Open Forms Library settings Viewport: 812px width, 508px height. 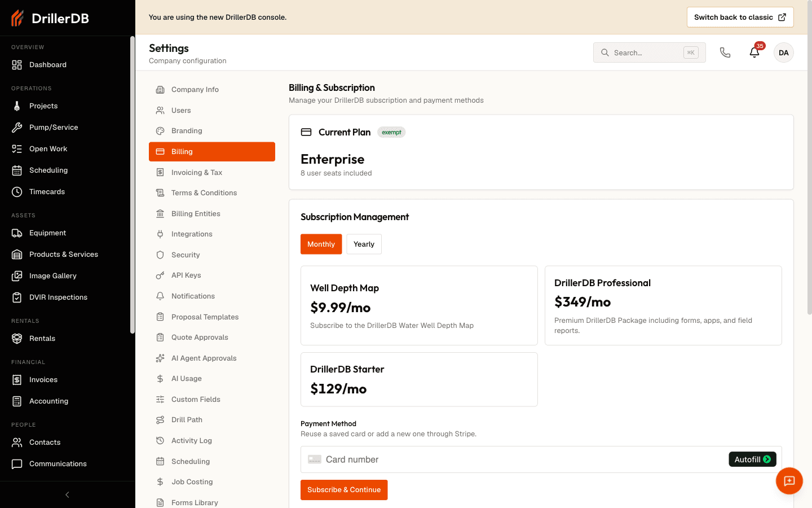(x=212, y=502)
